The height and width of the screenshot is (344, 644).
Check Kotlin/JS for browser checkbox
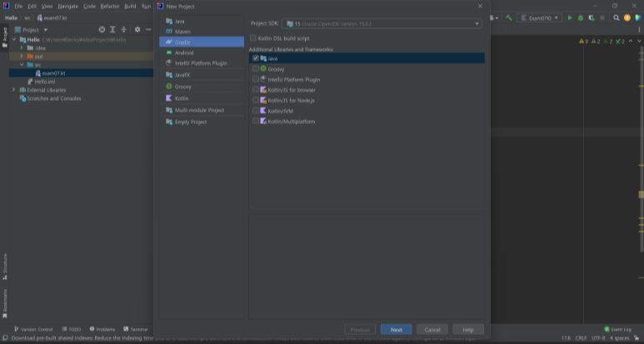point(256,89)
